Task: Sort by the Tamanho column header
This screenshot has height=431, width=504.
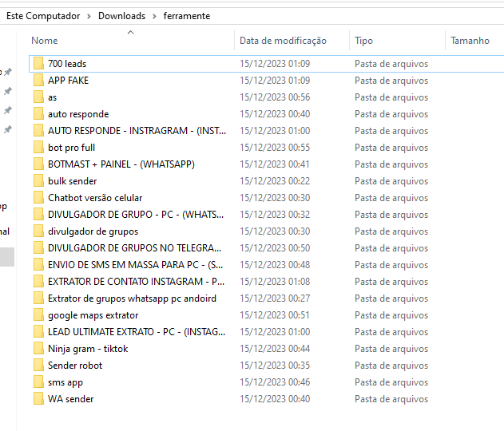Action: point(470,41)
